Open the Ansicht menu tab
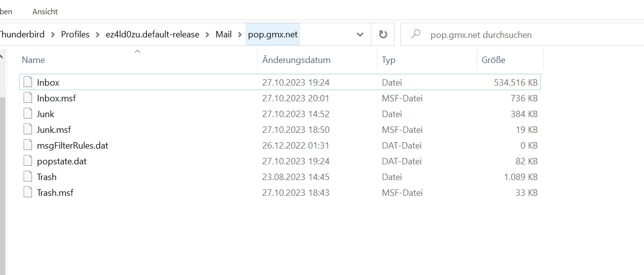The height and width of the screenshot is (275, 644). (x=45, y=11)
